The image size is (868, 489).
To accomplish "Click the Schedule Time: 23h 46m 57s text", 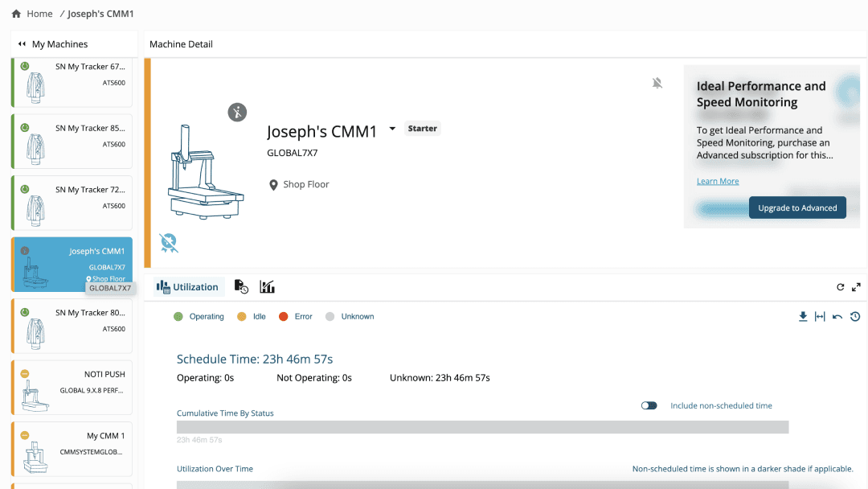I will tap(255, 360).
